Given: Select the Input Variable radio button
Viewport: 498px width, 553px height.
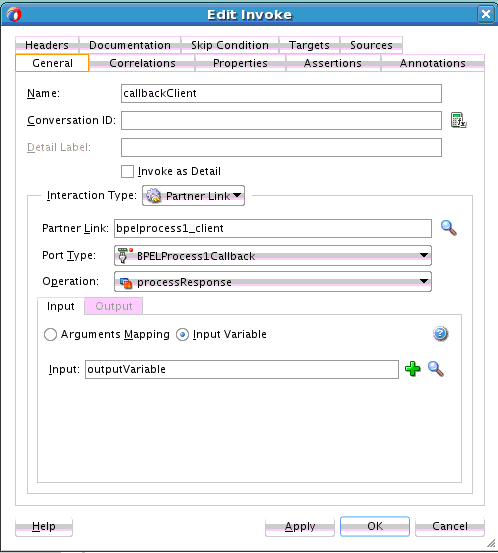Looking at the screenshot, I should pos(182,334).
